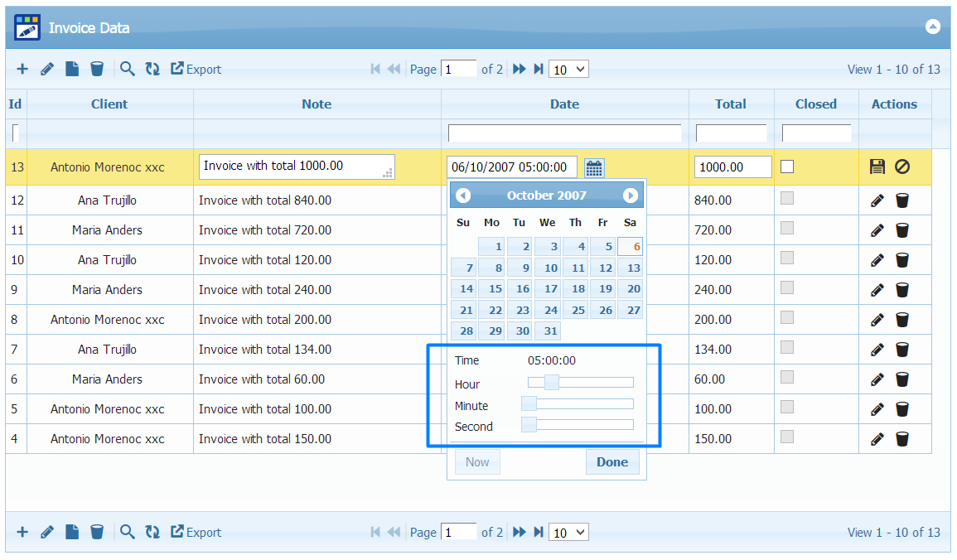The height and width of the screenshot is (560, 957).
Task: Click the Export icon
Action: coord(176,69)
